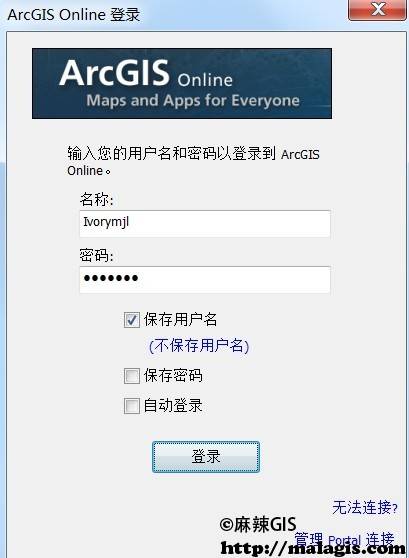Click the ©麻辣GIS watermark text
Image resolution: width=409 pixels, height=558 pixels.
(258, 525)
